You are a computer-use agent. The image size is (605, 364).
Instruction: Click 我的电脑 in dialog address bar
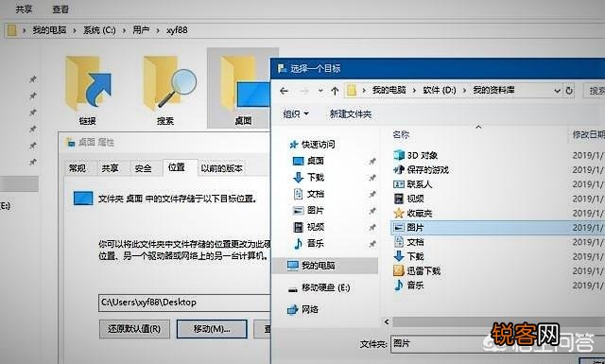coord(389,91)
